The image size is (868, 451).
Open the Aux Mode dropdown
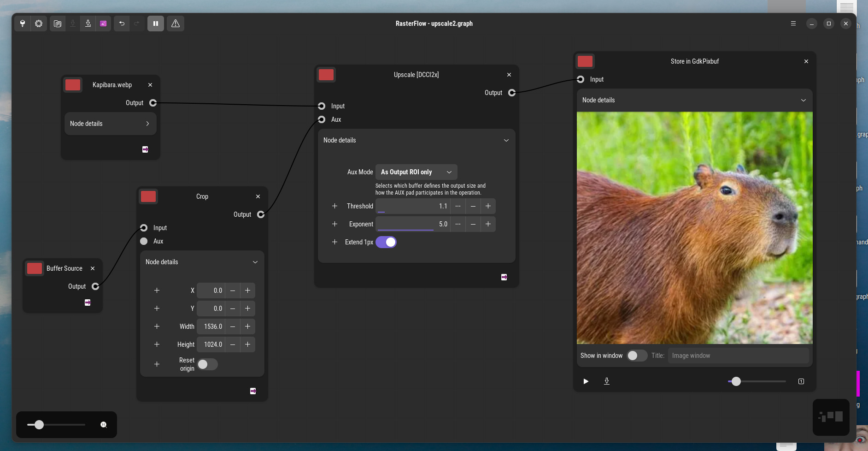tap(416, 172)
